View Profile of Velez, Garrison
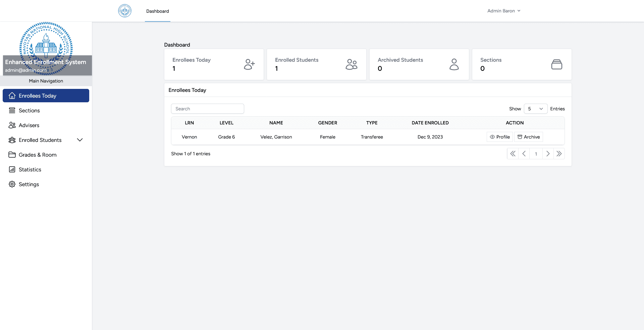Viewport: 644px width, 330px height. [500, 137]
